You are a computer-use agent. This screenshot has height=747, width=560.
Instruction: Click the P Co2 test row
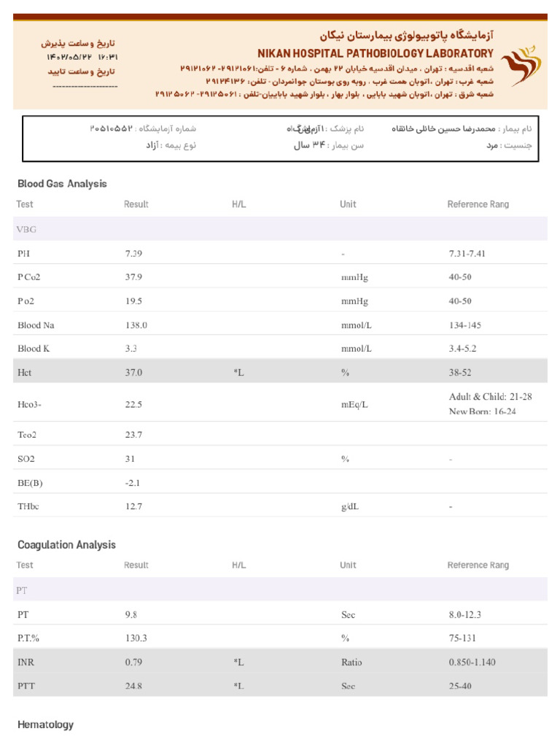coord(280,276)
